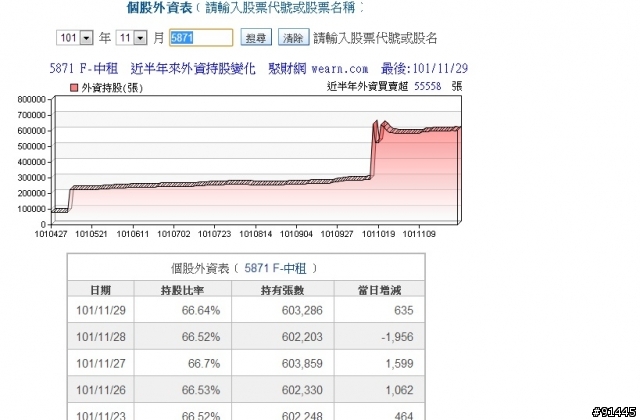Image resolution: width=640 pixels, height=420 pixels.
Task: Click the x-axis label 1010723
Action: tap(214, 234)
